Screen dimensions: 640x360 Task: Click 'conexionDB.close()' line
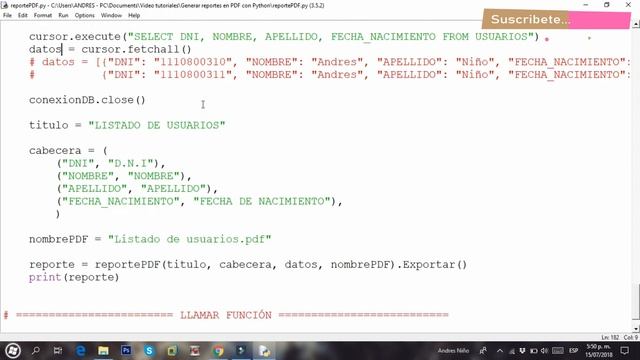pyautogui.click(x=87, y=100)
